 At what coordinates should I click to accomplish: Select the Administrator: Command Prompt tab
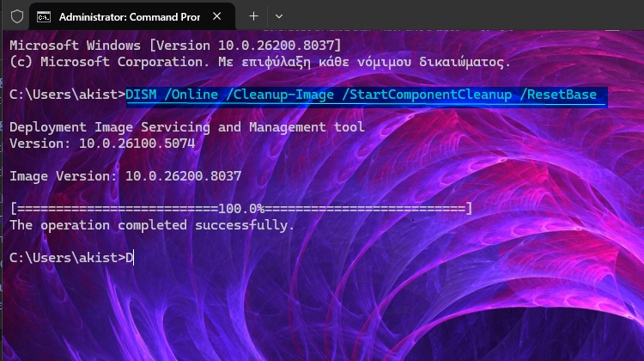click(x=132, y=16)
